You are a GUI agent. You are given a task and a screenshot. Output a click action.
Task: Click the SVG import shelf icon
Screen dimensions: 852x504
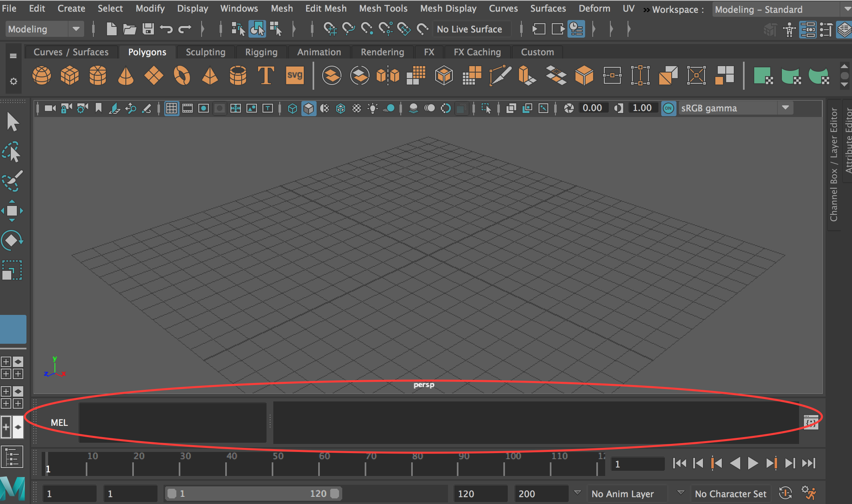click(295, 75)
